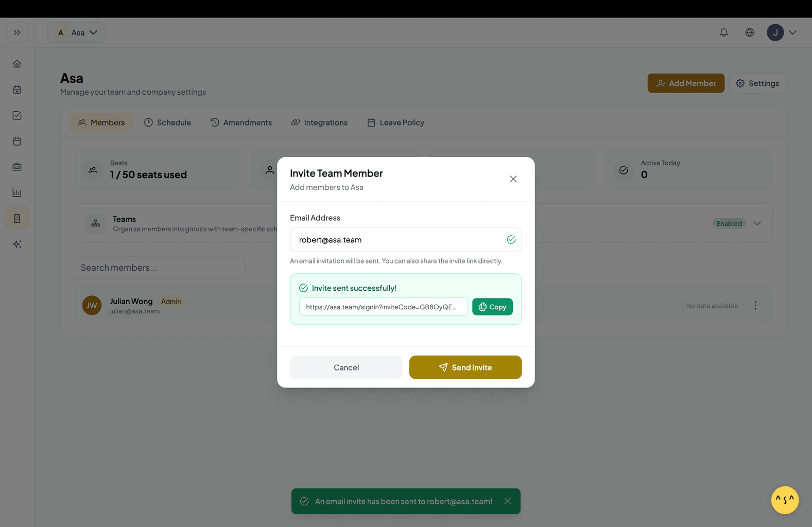Screen dimensions: 812x527
Task: Dismiss the email invite sent toast
Action: 507,501
